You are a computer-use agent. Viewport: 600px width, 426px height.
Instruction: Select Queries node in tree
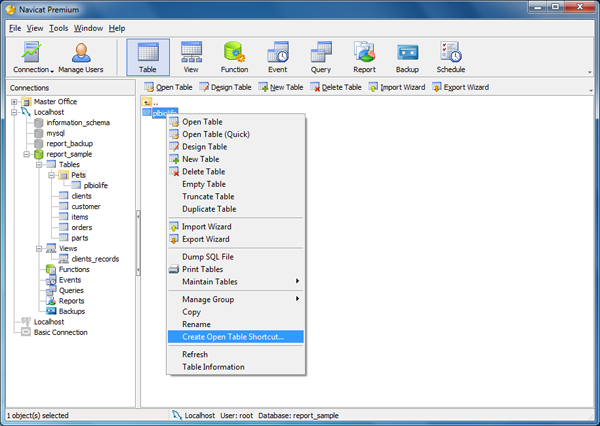pos(71,291)
